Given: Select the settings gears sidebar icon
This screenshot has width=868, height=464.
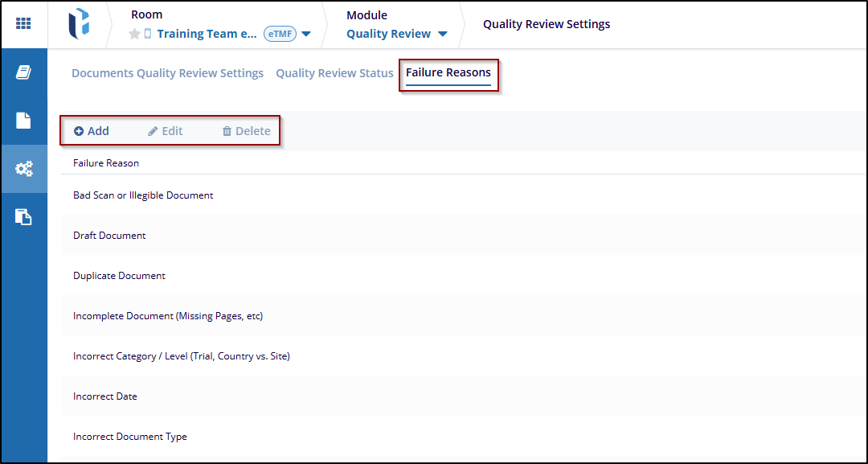Looking at the screenshot, I should 23,169.
